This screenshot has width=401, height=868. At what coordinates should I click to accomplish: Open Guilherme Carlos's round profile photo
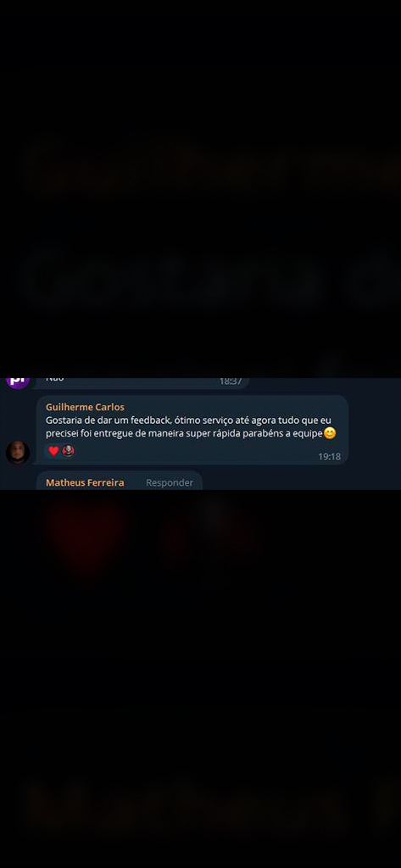[x=18, y=453]
